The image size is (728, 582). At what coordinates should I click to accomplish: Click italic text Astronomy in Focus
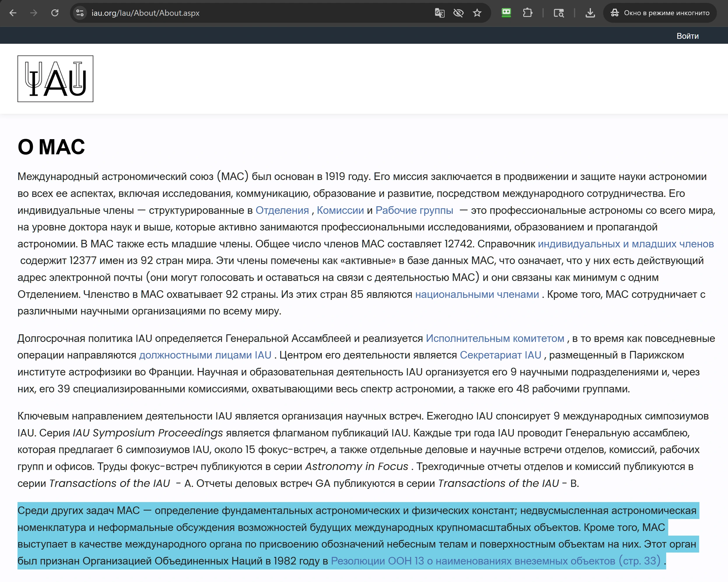pos(357,466)
